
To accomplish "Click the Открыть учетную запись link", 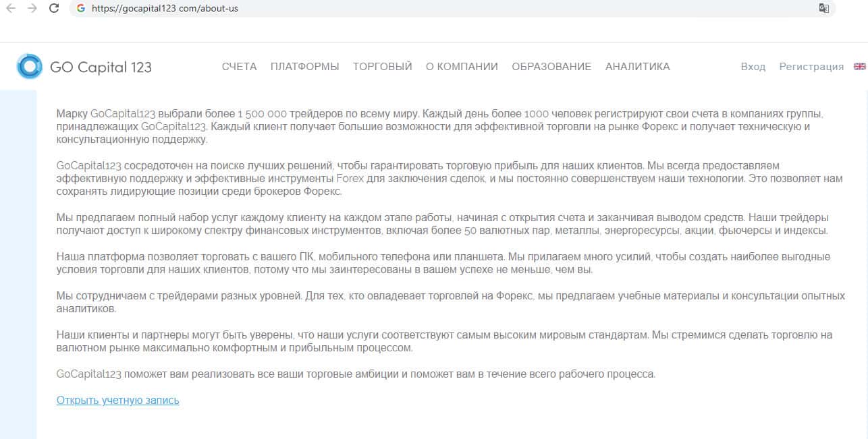I will pos(118,400).
